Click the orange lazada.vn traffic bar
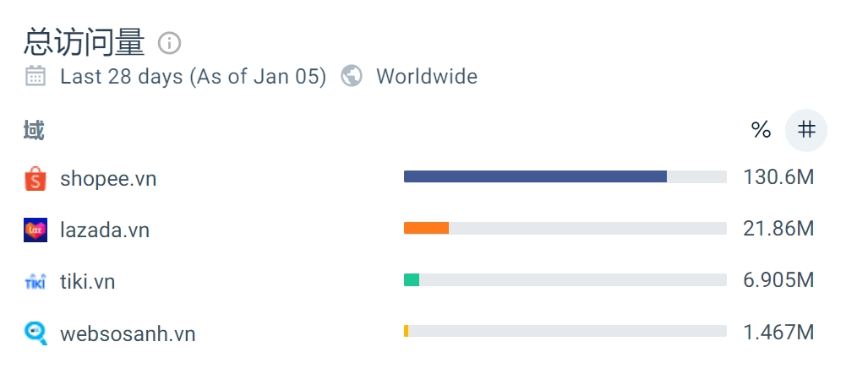This screenshot has width=868, height=379. coord(426,228)
